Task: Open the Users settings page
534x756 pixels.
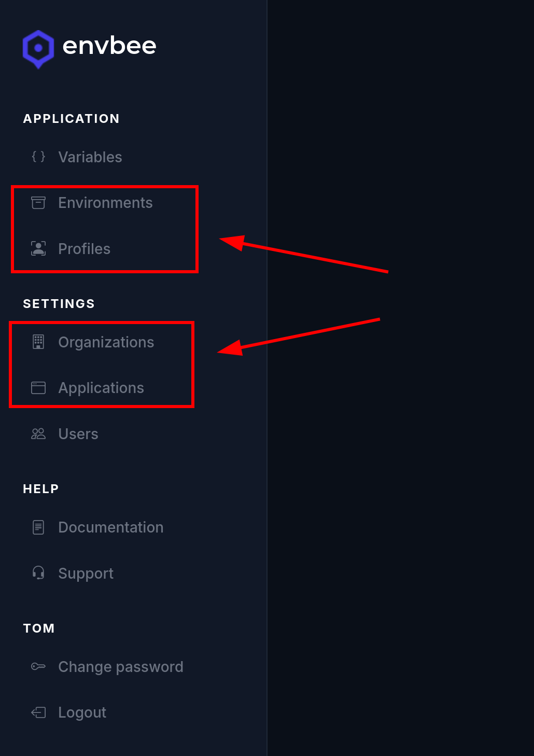Action: (78, 434)
